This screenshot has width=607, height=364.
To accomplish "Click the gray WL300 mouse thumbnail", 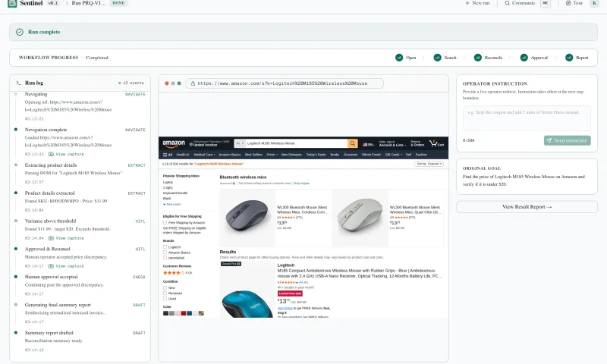I will pos(247,216).
